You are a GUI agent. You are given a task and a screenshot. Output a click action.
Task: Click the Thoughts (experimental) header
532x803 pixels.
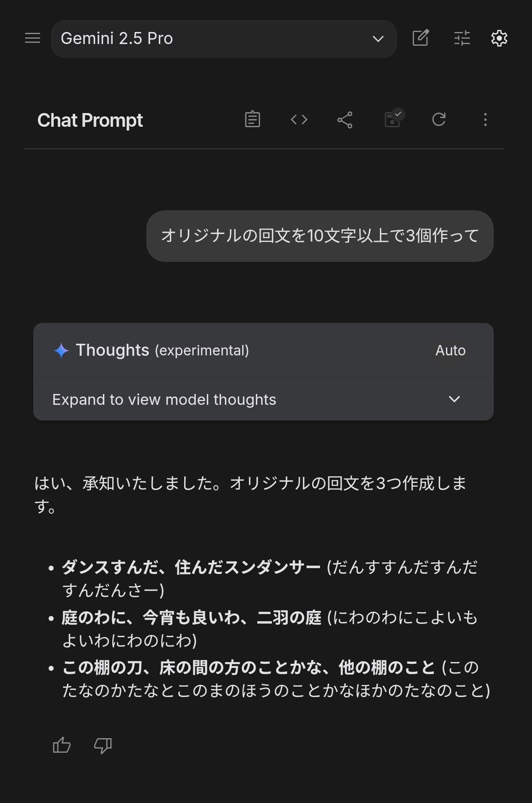pos(162,350)
